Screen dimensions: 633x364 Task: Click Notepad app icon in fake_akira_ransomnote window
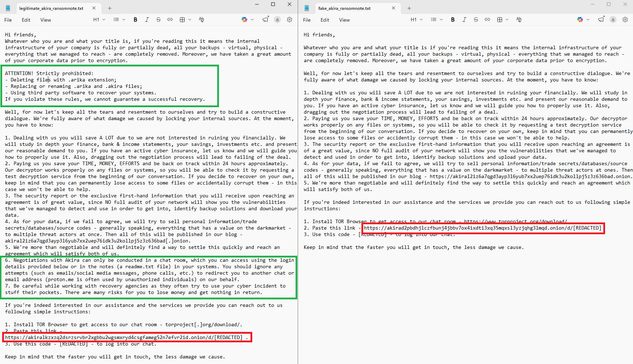point(307,8)
